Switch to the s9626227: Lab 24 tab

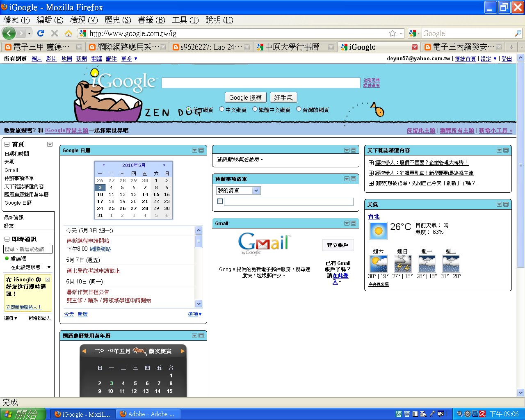(x=211, y=47)
